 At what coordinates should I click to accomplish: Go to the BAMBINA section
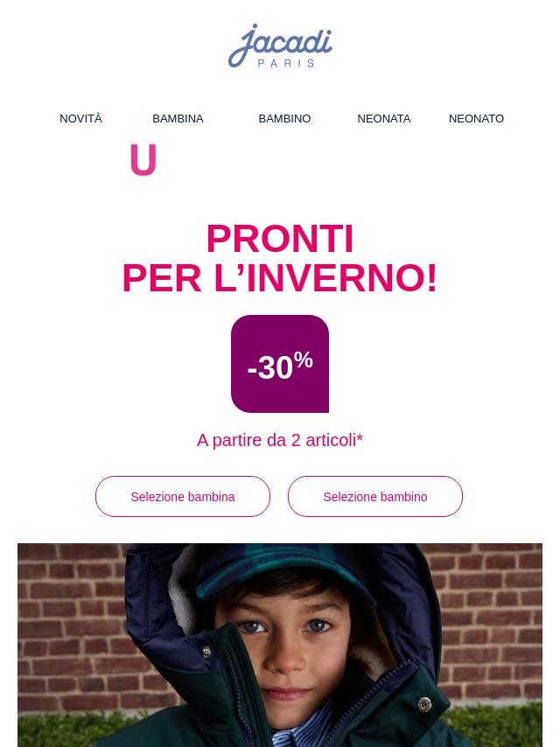pyautogui.click(x=178, y=119)
